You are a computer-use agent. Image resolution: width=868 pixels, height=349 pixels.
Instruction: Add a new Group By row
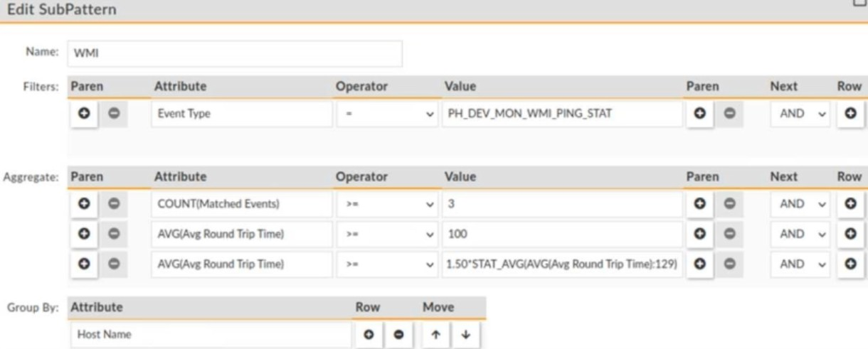point(369,334)
